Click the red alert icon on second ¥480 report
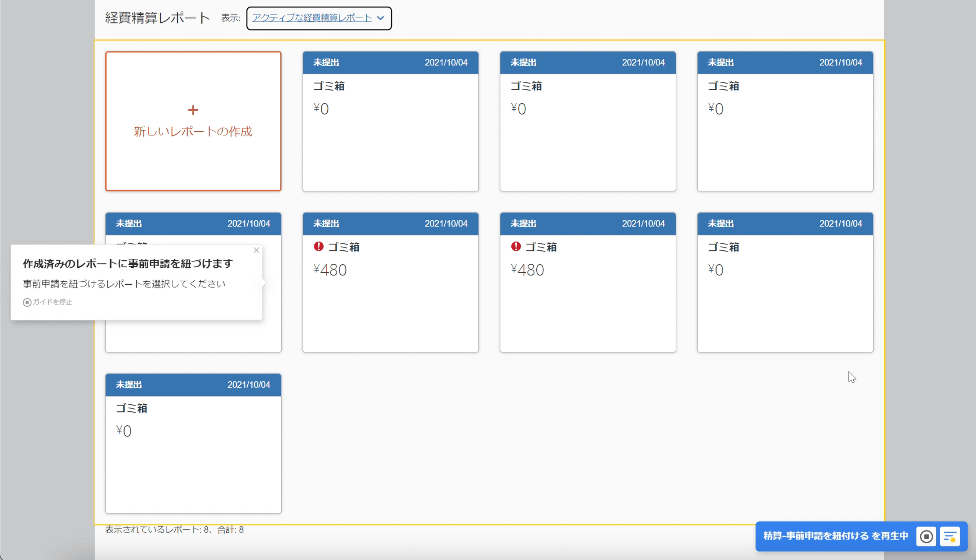Image resolution: width=976 pixels, height=560 pixels. 516,246
